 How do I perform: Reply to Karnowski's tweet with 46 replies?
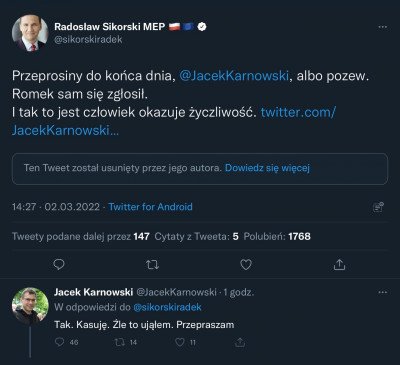59,342
